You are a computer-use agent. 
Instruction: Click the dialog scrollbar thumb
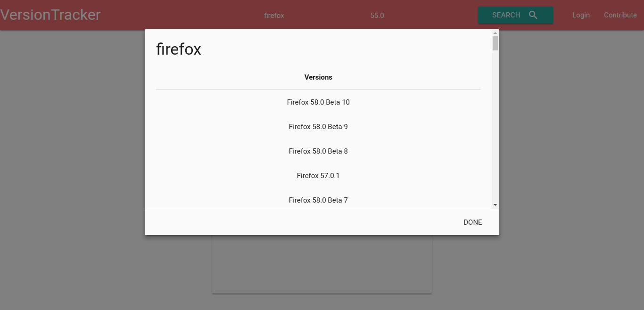495,43
